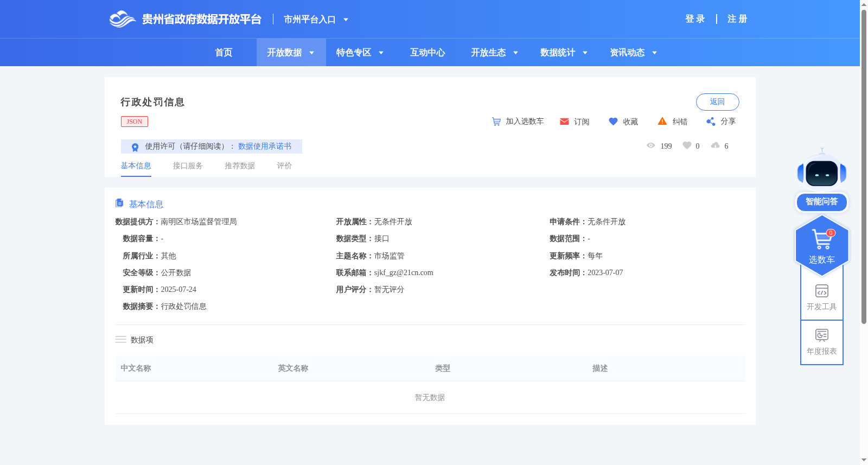
Task: Click the provider name 南明区市场监督管理局
Action: click(199, 222)
